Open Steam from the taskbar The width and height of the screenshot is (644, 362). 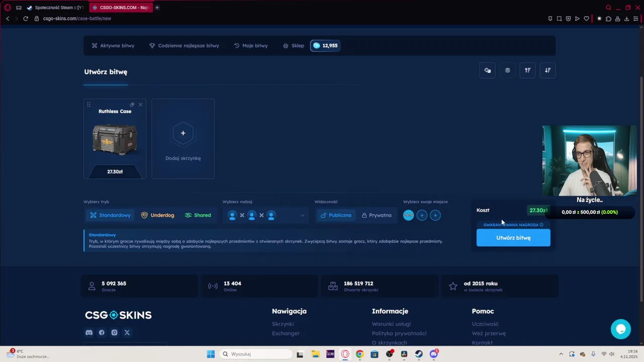coord(419,354)
